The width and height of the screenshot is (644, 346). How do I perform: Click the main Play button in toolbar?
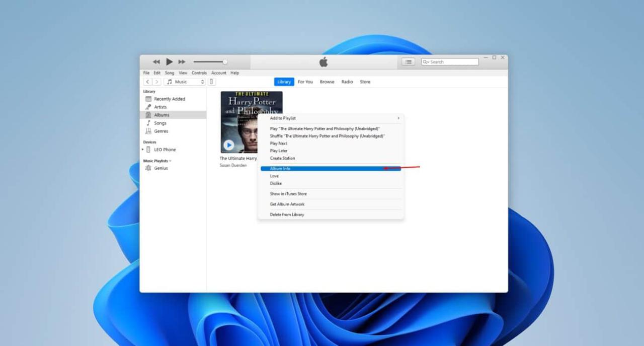click(170, 62)
